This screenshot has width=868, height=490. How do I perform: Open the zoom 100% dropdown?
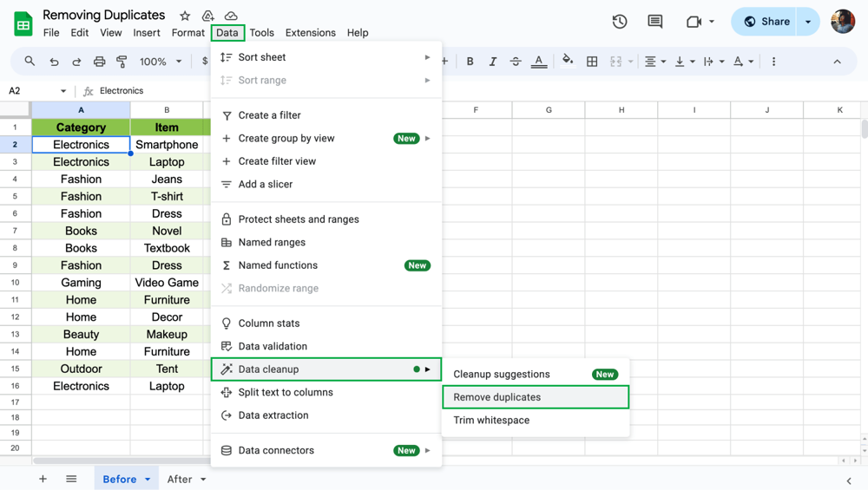click(161, 62)
